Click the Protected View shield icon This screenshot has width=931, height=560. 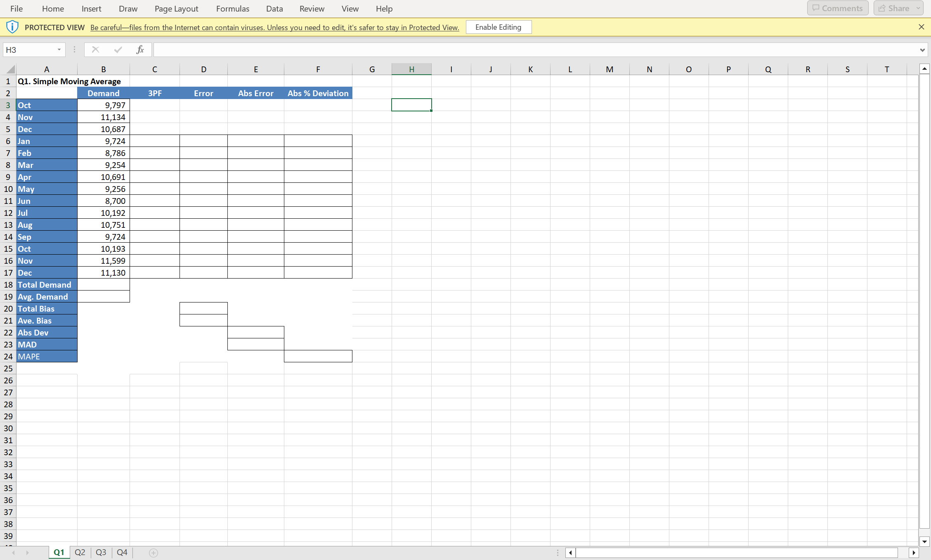(12, 27)
